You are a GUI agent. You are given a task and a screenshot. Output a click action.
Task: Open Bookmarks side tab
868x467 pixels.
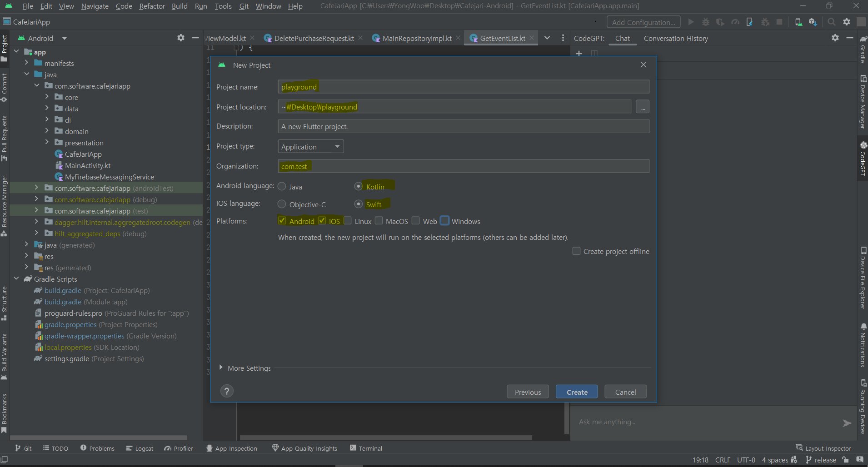pos(4,413)
